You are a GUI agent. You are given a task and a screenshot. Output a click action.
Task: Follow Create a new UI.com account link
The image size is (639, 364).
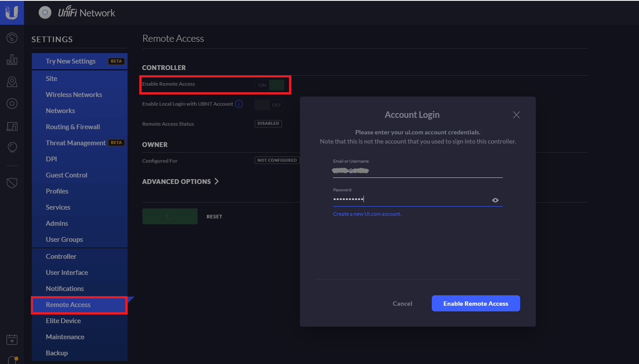click(367, 214)
